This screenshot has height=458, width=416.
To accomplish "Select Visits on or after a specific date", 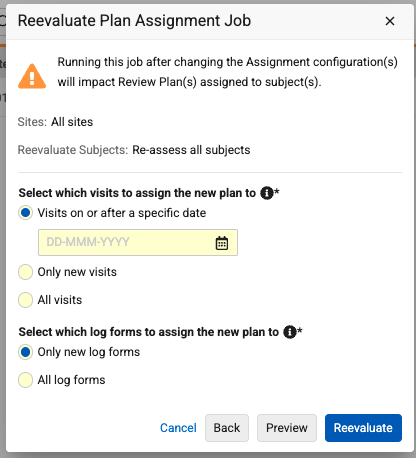I will 25,213.
